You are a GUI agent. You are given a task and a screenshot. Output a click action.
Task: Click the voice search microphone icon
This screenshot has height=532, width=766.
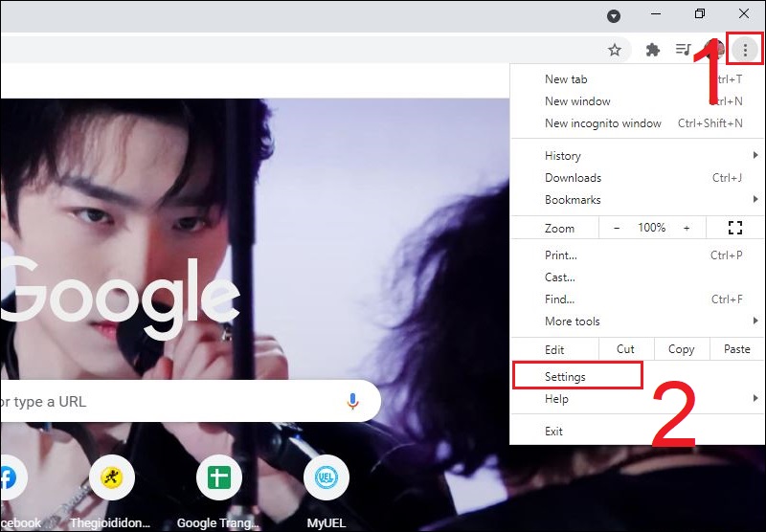click(x=353, y=401)
